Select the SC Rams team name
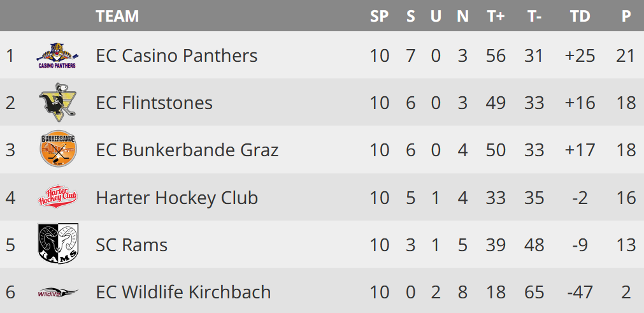Image resolution: width=644 pixels, height=313 pixels. click(x=132, y=245)
